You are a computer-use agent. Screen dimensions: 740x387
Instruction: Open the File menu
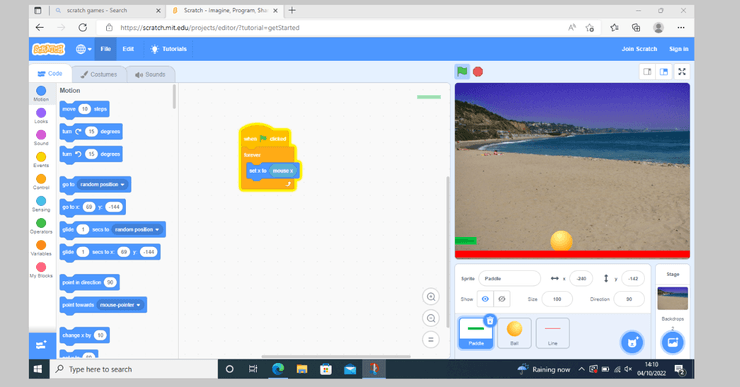[106, 49]
